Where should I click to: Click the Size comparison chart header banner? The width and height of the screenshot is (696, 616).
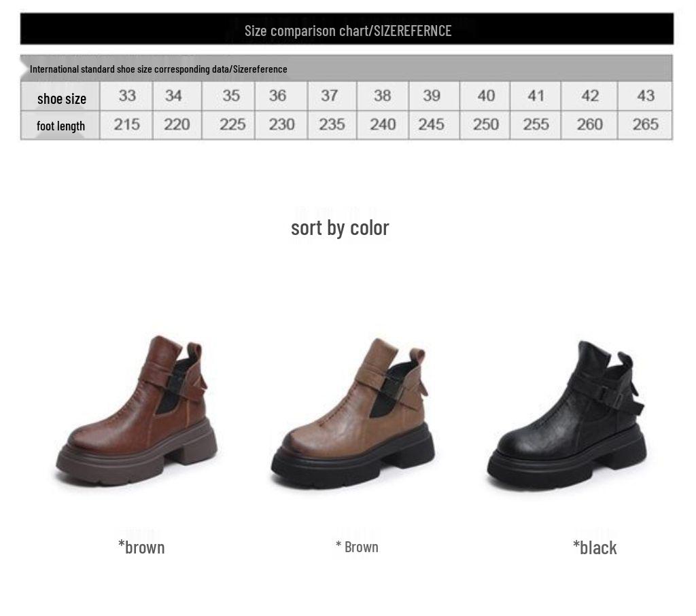(x=347, y=29)
